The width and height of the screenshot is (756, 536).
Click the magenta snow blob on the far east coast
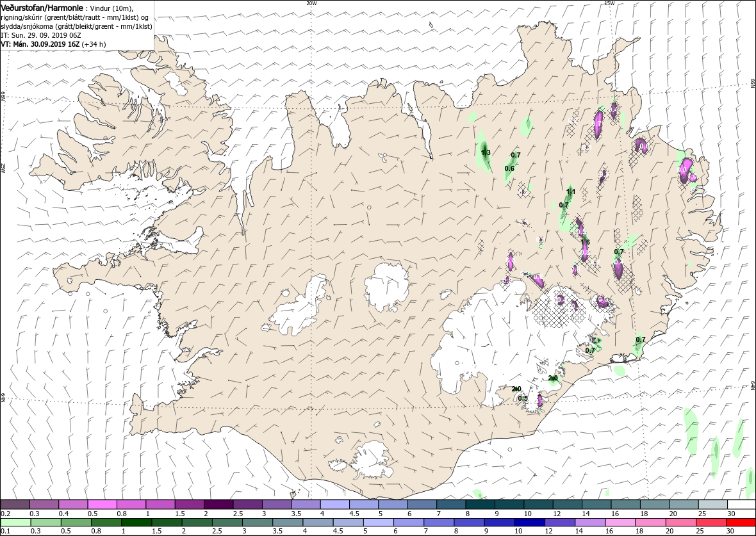[x=686, y=170]
